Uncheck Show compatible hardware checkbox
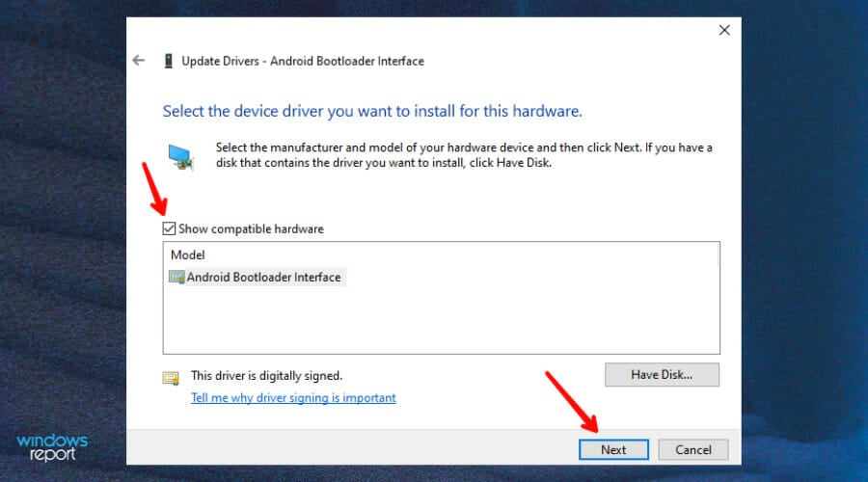 click(169, 228)
